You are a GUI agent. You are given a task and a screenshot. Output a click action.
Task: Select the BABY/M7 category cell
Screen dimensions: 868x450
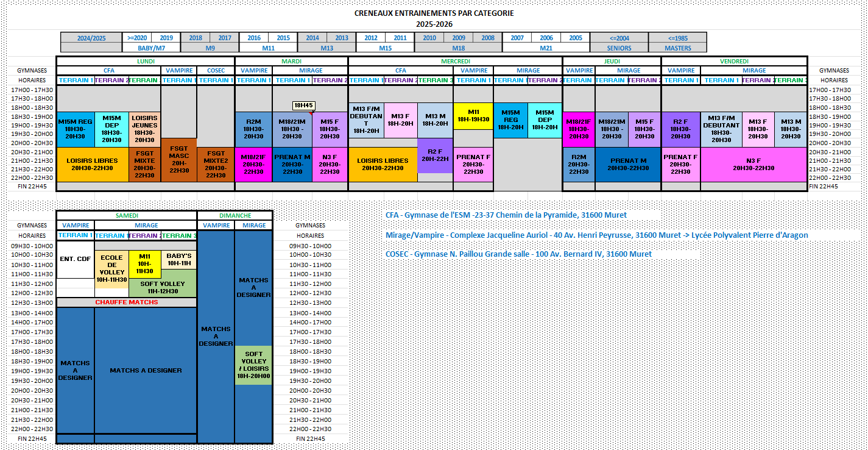(151, 48)
